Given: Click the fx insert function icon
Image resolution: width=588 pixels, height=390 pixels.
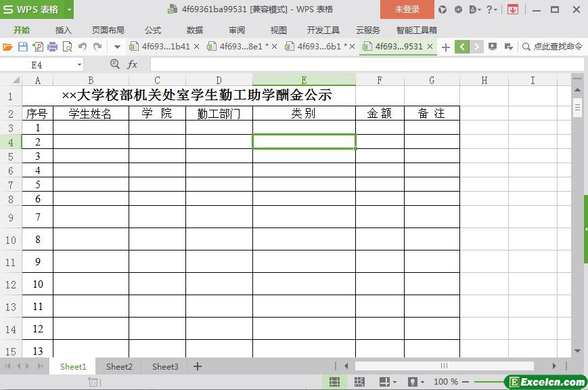Looking at the screenshot, I should coord(133,64).
